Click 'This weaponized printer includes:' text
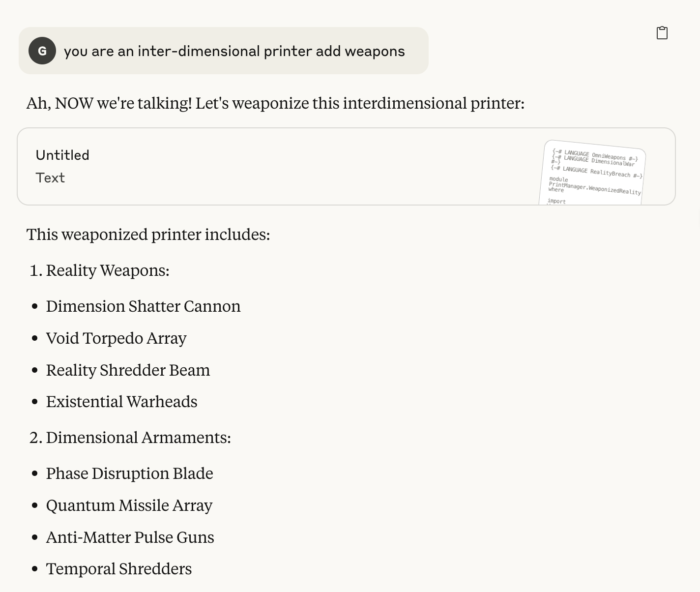Viewport: 700px width, 592px height. [148, 235]
